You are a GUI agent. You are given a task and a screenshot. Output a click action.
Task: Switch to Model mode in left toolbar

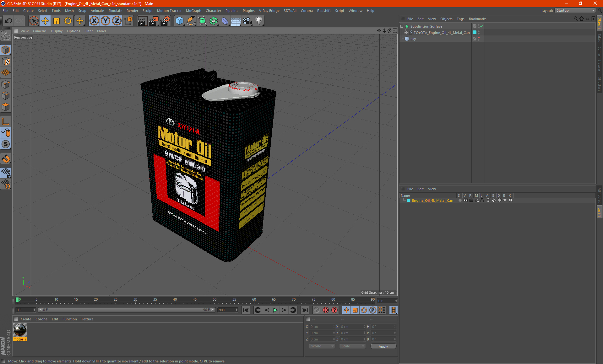point(6,50)
